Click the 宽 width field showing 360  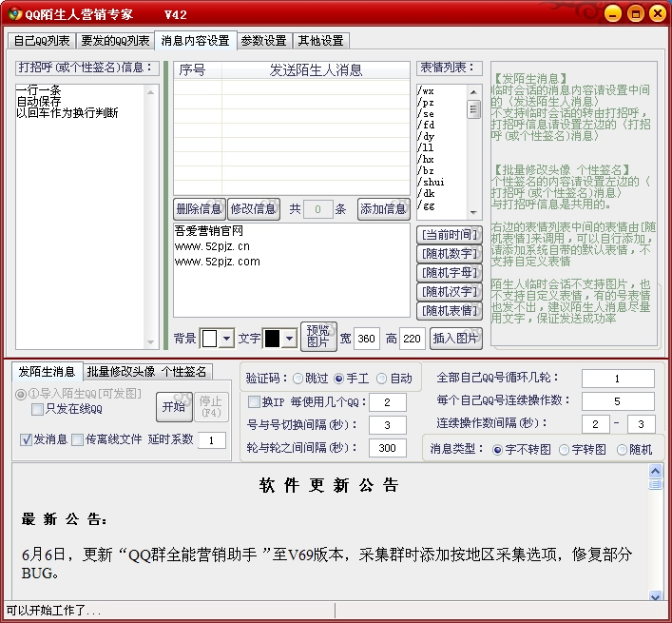367,339
